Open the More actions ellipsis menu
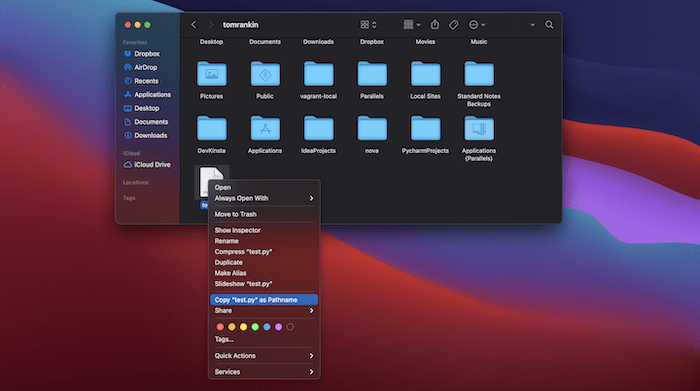 (476, 25)
